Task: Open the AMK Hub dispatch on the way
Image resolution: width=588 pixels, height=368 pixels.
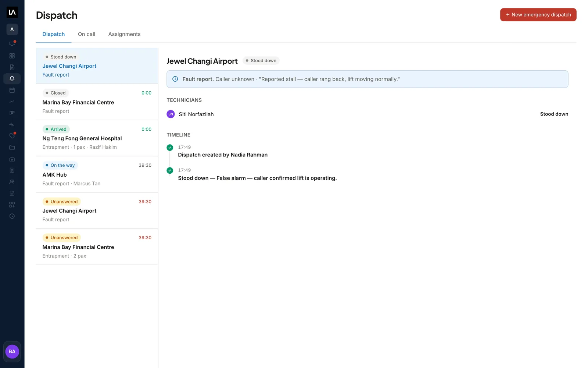Action: pyautogui.click(x=97, y=174)
